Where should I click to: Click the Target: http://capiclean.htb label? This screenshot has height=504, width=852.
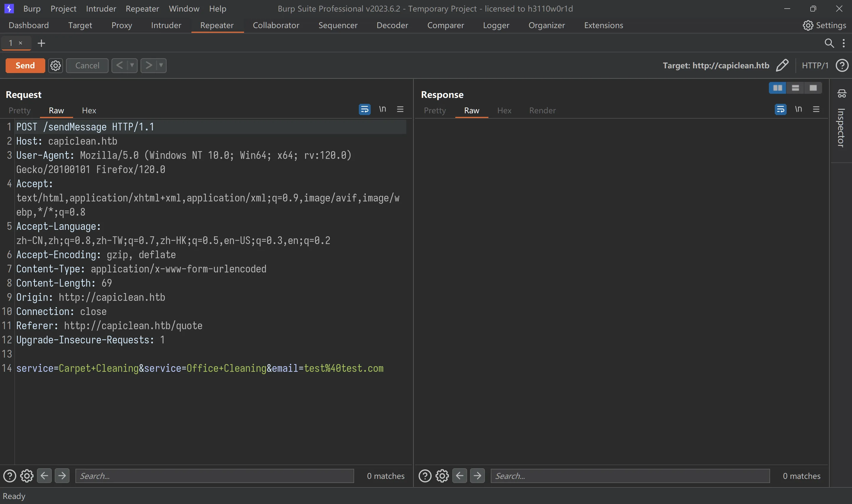pyautogui.click(x=716, y=65)
